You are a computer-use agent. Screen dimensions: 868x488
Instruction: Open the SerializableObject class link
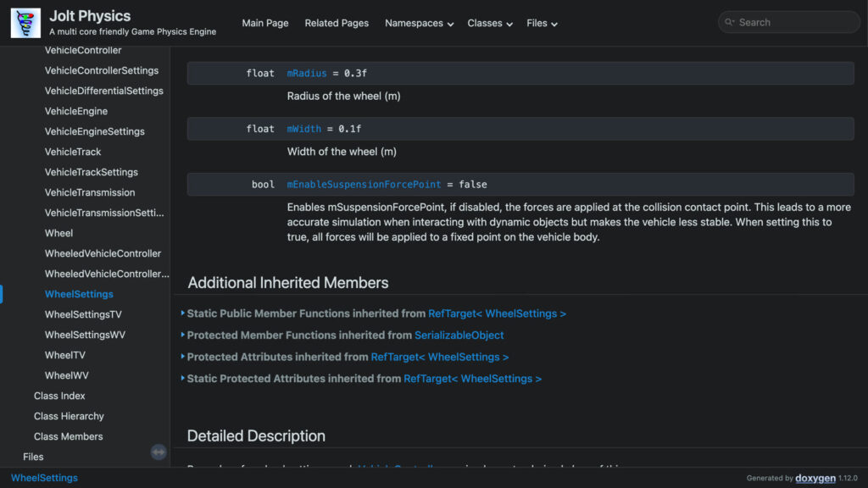click(x=459, y=335)
